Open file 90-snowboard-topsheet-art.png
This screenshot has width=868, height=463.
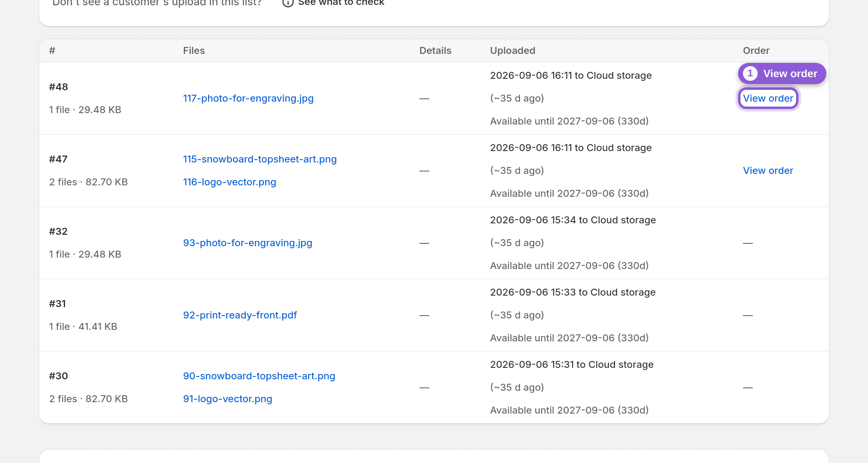pos(259,376)
